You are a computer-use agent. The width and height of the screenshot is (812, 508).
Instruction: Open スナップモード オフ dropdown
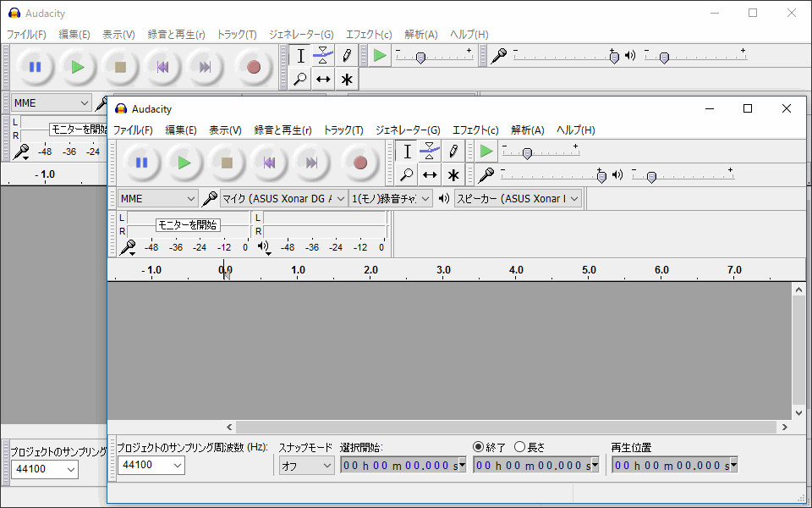click(x=306, y=466)
